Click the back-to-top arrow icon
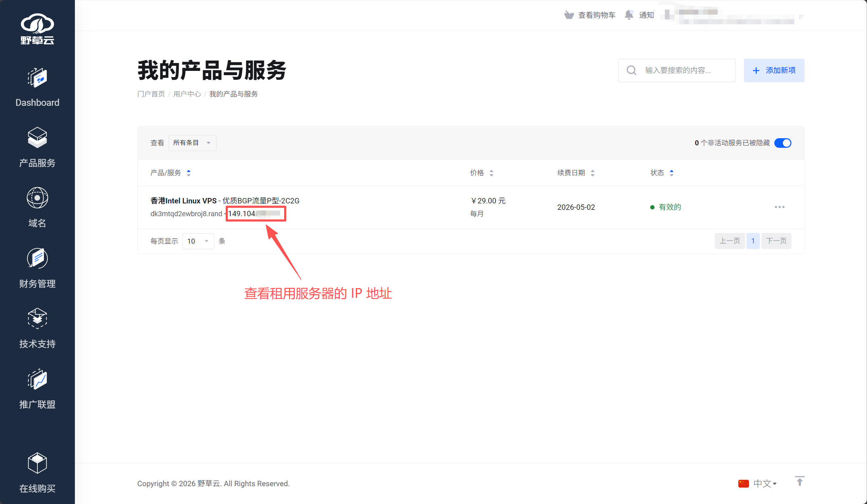This screenshot has width=867, height=504. pyautogui.click(x=800, y=482)
